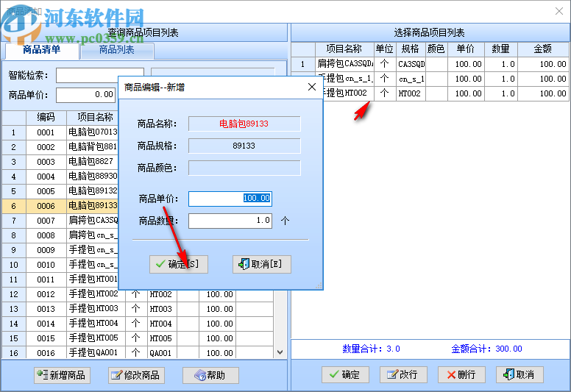Click the 取消[E] button in the edit dialog
Image resolution: width=571 pixels, height=392 pixels.
point(261,264)
